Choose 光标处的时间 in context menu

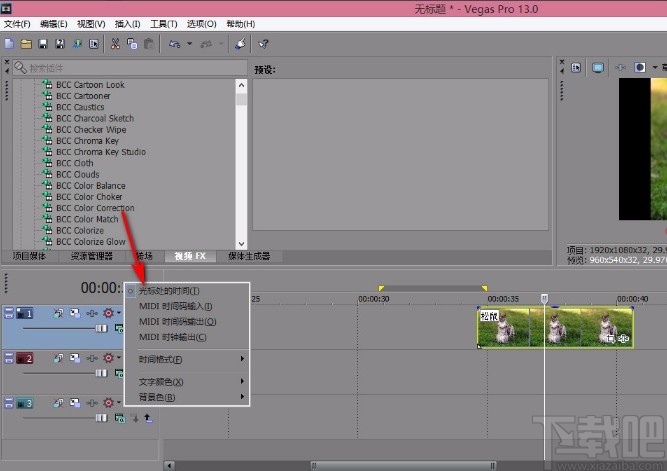pos(186,291)
